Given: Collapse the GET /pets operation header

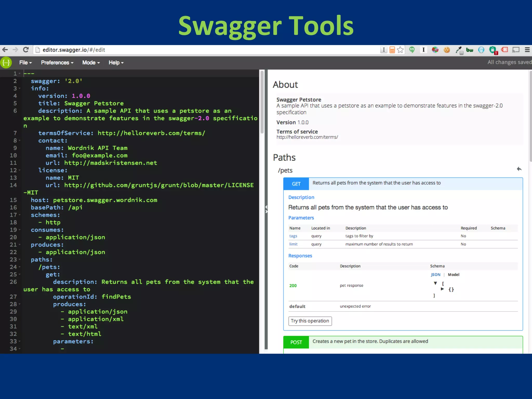Looking at the screenshot, I should click(x=403, y=184).
